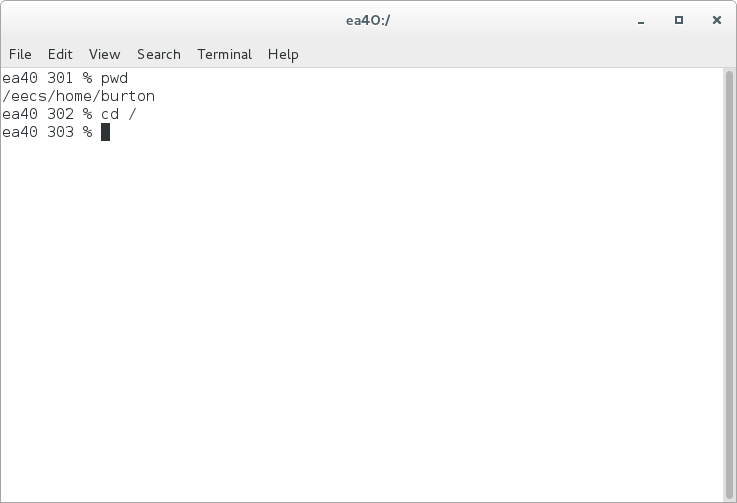Open the Edit menu
Viewport: 737px width, 503px height.
click(x=60, y=54)
